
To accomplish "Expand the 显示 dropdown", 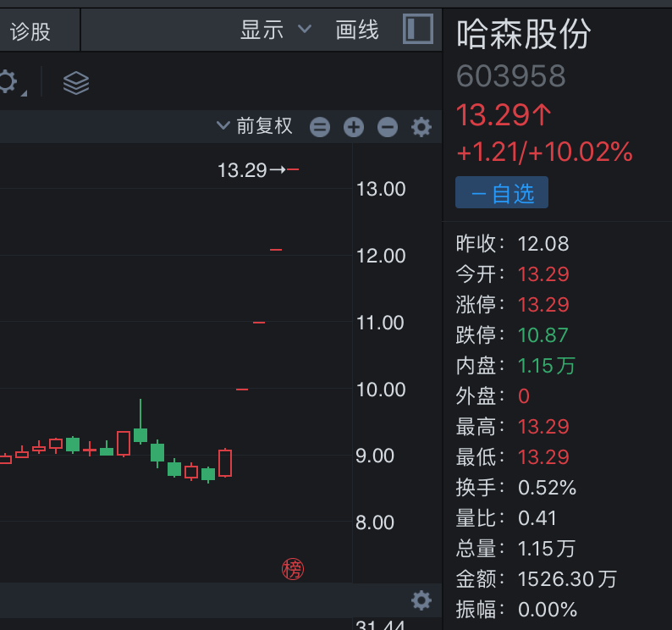I will (276, 30).
